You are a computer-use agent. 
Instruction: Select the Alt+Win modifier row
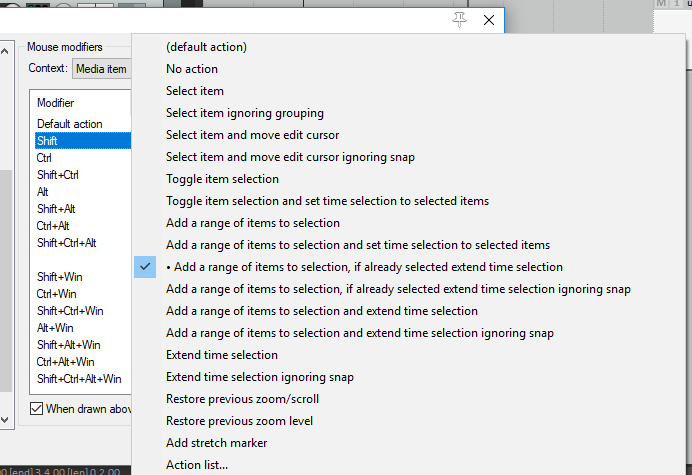point(56,328)
